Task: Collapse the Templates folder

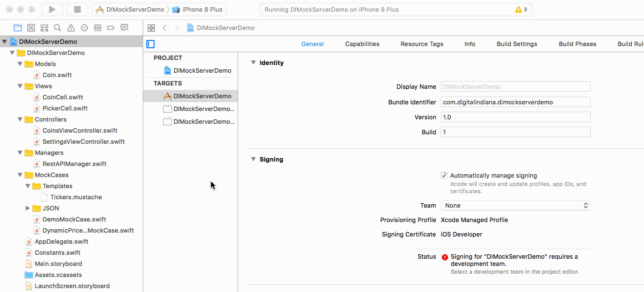Action: [28, 186]
